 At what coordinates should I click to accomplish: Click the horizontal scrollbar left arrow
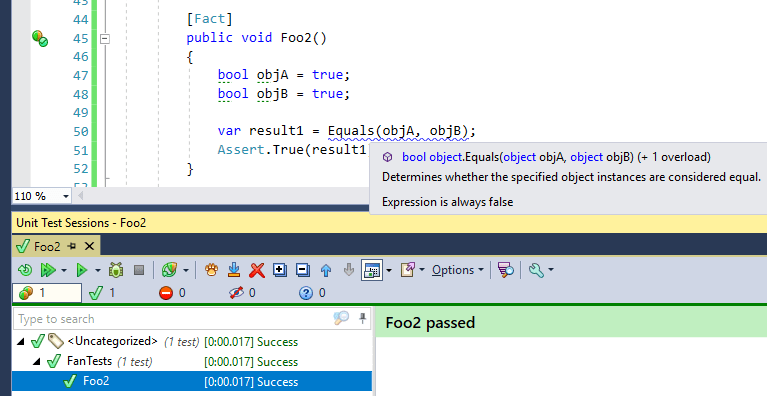click(x=80, y=196)
